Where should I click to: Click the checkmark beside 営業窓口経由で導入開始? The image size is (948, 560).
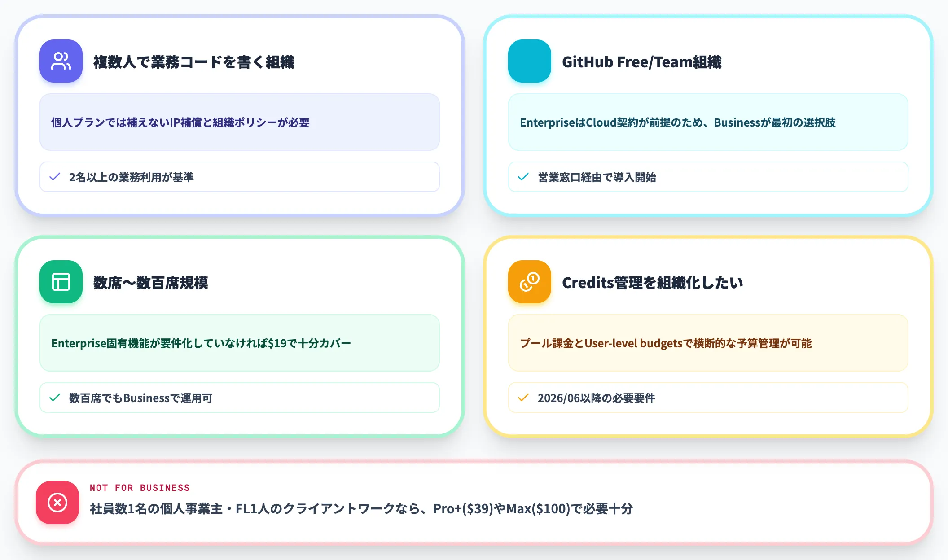(x=523, y=177)
